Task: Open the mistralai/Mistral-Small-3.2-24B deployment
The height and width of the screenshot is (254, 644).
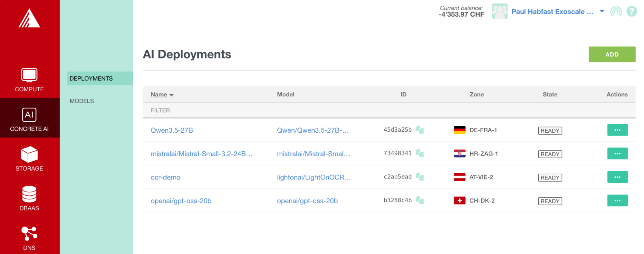Action: [x=201, y=154]
